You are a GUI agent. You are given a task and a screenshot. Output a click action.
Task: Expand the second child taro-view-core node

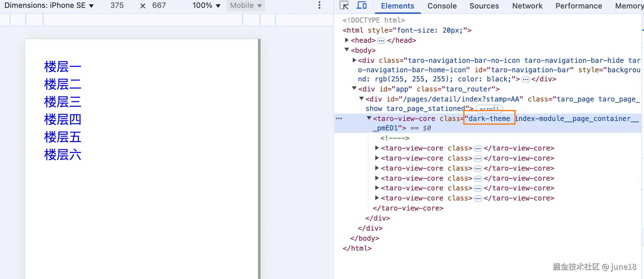tap(377, 158)
